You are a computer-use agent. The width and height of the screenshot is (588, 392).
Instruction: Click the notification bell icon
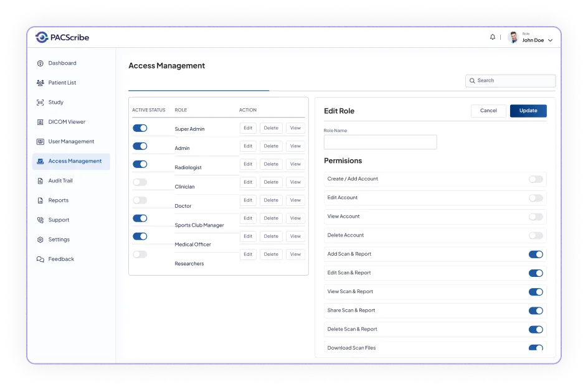tap(493, 37)
